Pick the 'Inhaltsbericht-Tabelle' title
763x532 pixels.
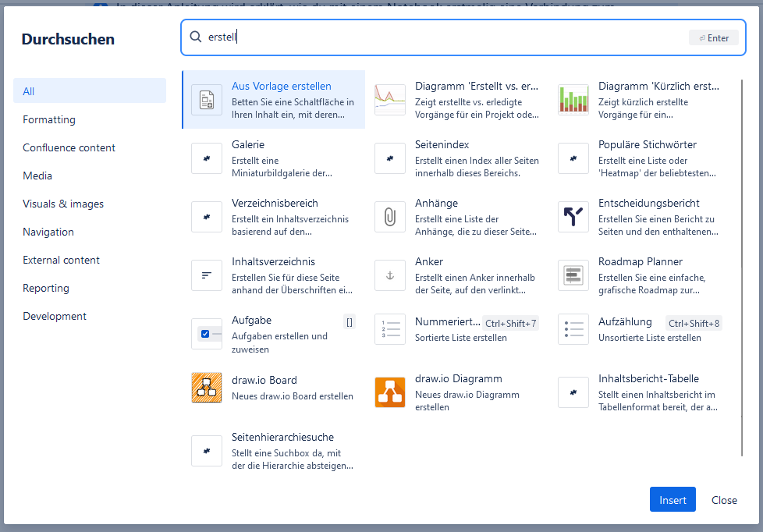(648, 378)
